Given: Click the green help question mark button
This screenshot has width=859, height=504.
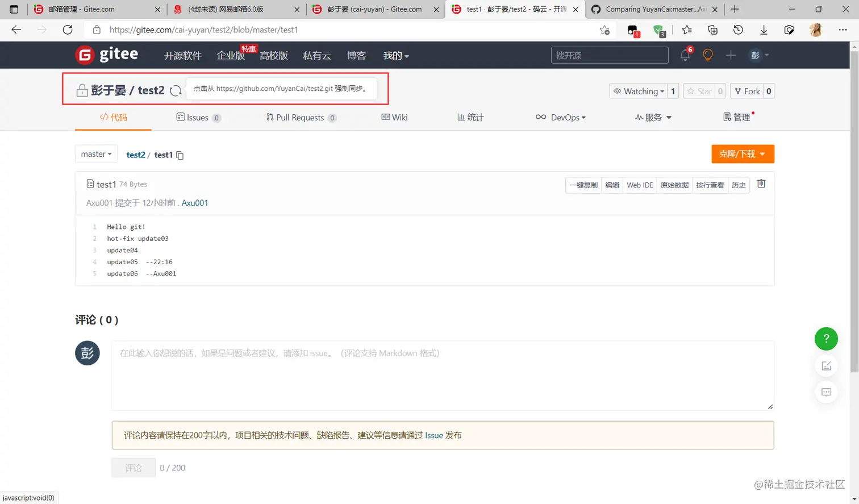Looking at the screenshot, I should click(x=826, y=339).
